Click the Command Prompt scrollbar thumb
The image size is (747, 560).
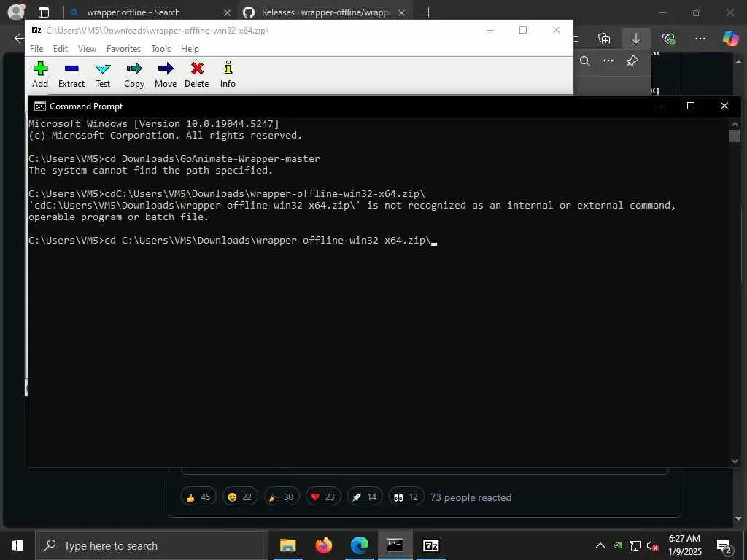tap(735, 136)
